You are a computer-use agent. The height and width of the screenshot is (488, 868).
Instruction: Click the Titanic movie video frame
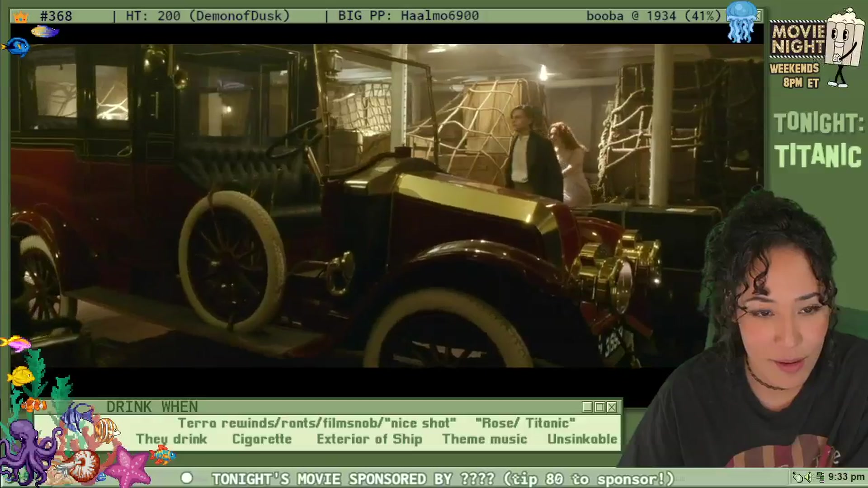(387, 206)
